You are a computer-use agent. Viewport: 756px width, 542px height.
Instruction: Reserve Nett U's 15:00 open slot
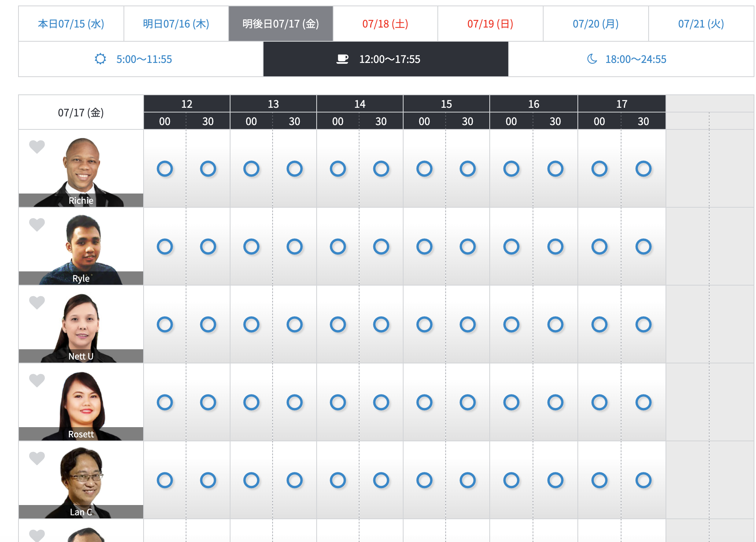point(424,324)
